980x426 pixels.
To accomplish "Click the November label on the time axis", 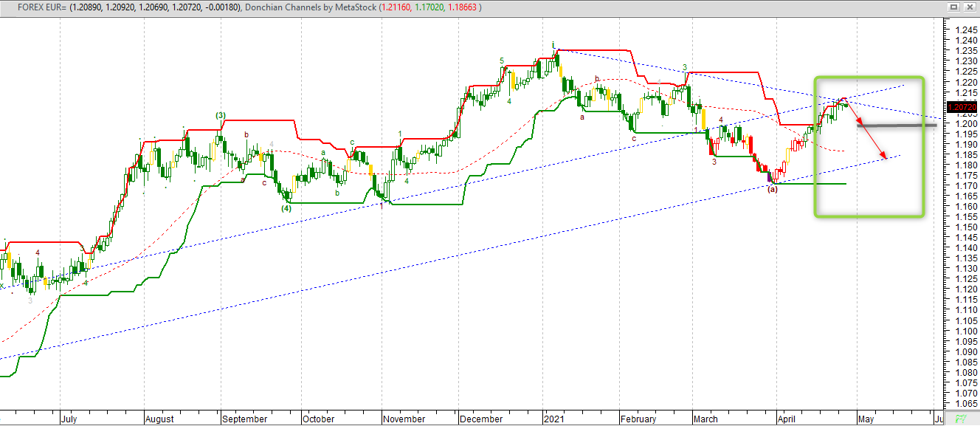I will tap(405, 419).
